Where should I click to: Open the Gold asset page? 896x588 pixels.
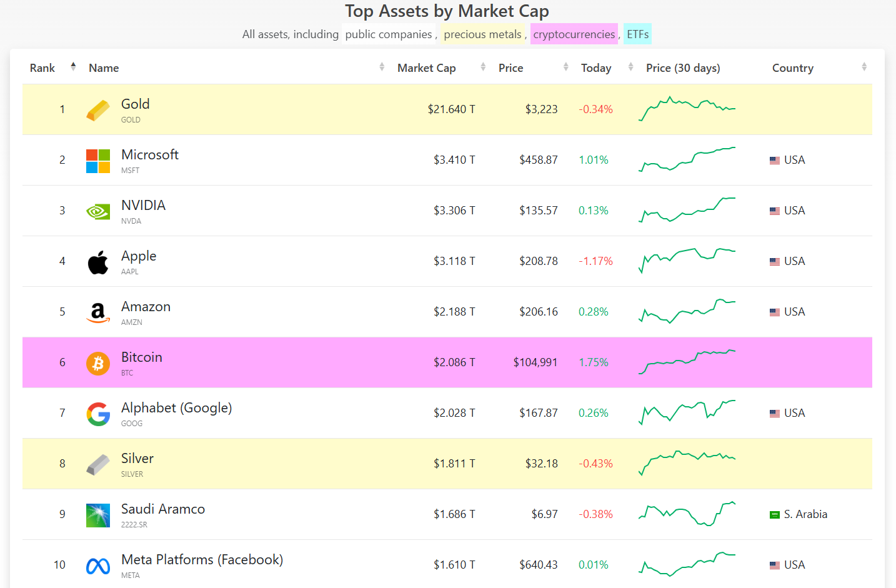135,104
